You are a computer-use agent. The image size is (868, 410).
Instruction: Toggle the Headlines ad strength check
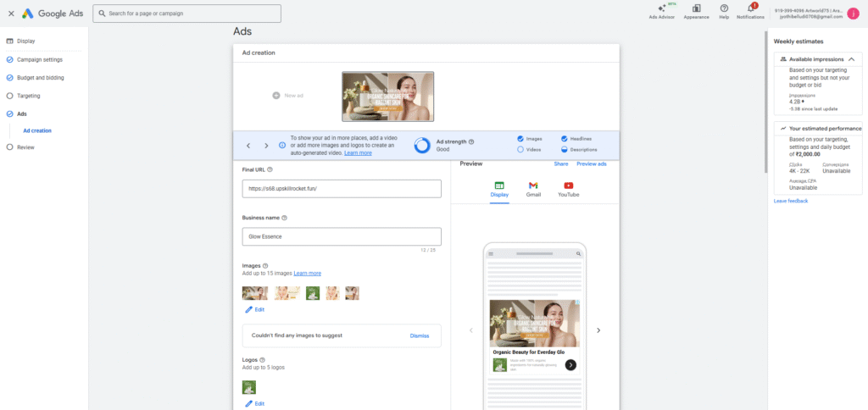coord(565,138)
